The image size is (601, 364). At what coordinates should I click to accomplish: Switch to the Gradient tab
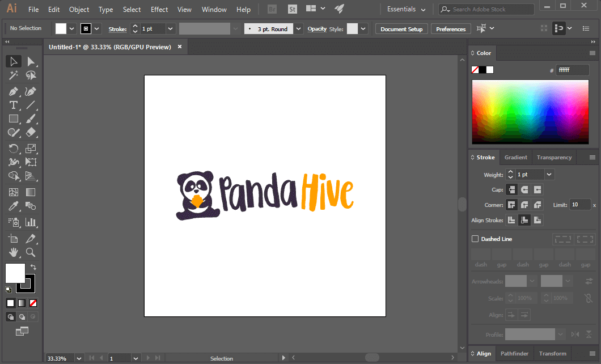515,157
